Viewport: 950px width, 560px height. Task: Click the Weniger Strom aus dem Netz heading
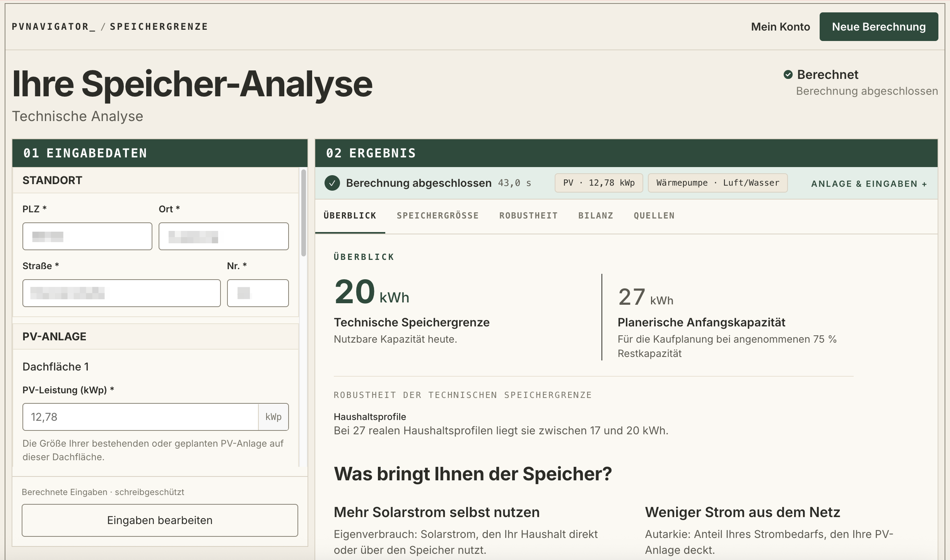pos(743,512)
